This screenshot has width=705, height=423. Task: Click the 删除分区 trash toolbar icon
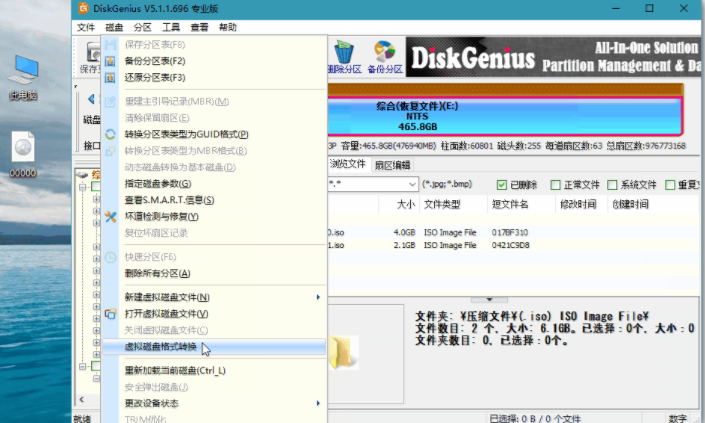(344, 52)
